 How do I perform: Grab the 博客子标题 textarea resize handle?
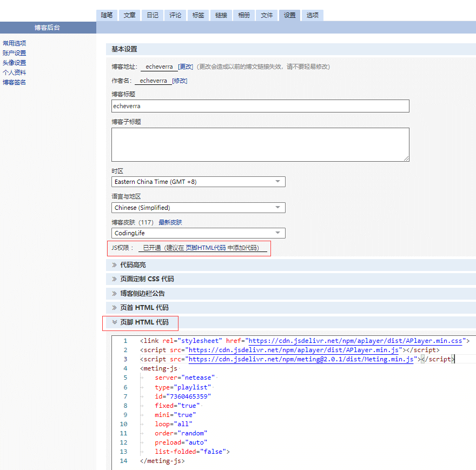pos(406,158)
